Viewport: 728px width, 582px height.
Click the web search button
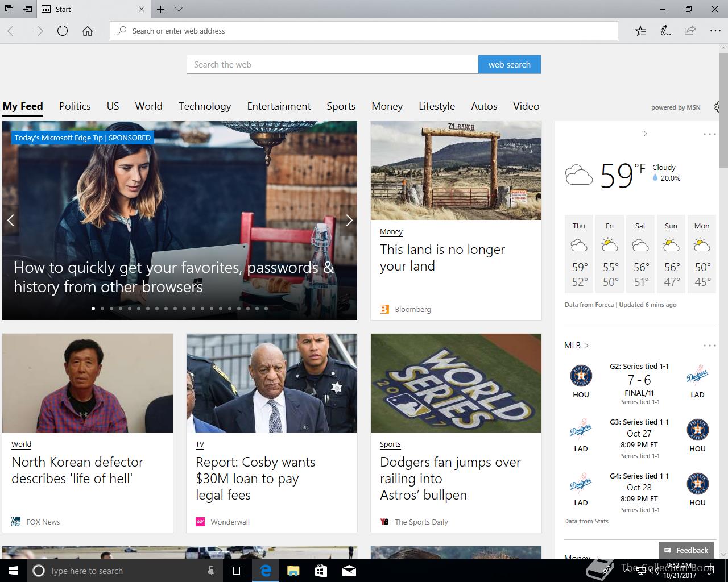(x=510, y=64)
